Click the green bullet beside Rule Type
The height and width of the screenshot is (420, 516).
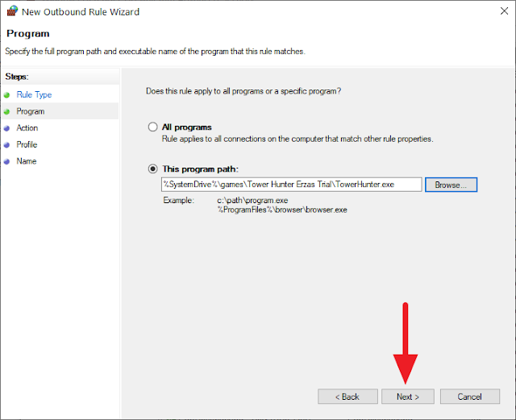(6, 95)
